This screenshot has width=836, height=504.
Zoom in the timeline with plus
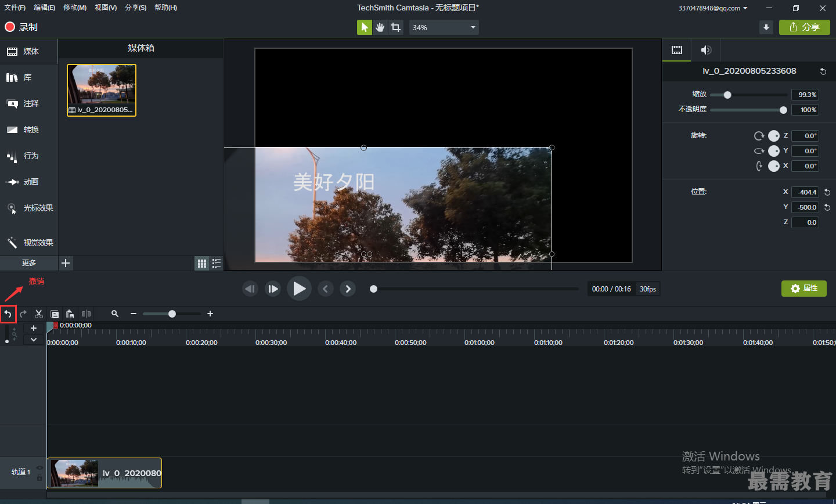pyautogui.click(x=210, y=314)
